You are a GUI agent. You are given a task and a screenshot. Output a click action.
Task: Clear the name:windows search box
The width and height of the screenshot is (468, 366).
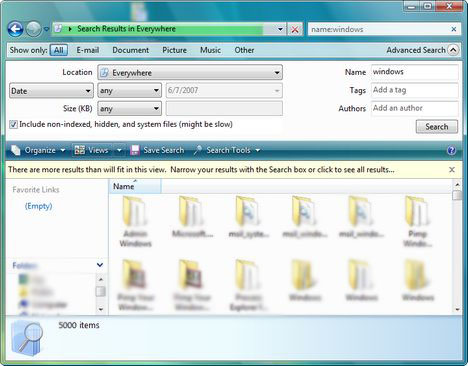click(x=454, y=29)
